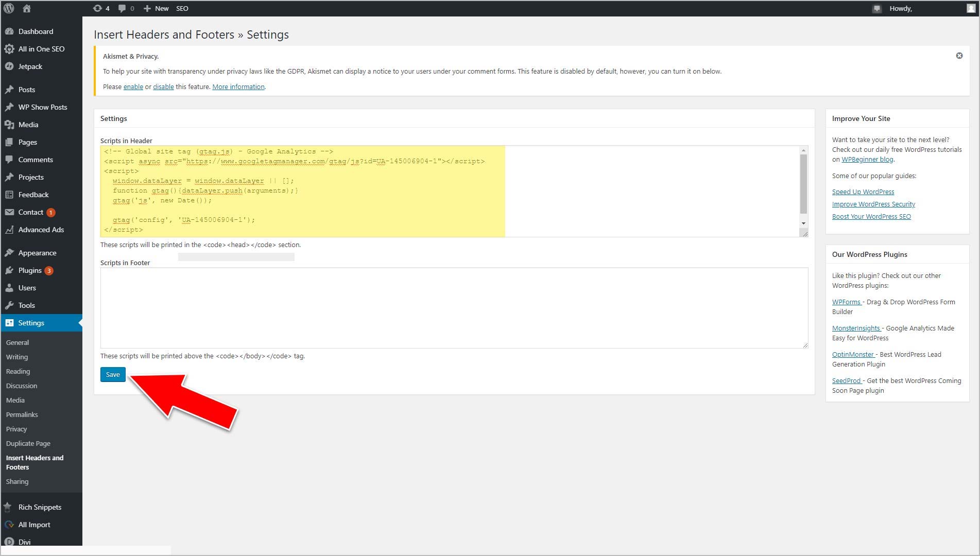Open Advanced Ads menu item
980x556 pixels.
click(41, 230)
